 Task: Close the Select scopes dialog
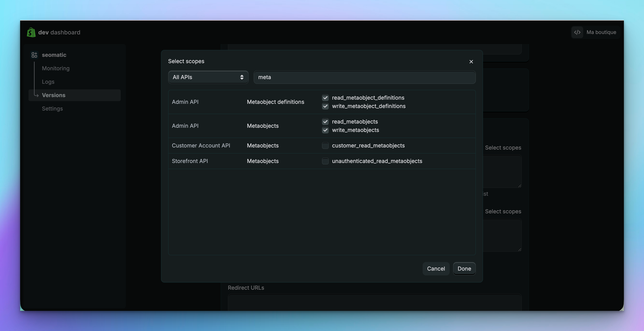tap(471, 61)
